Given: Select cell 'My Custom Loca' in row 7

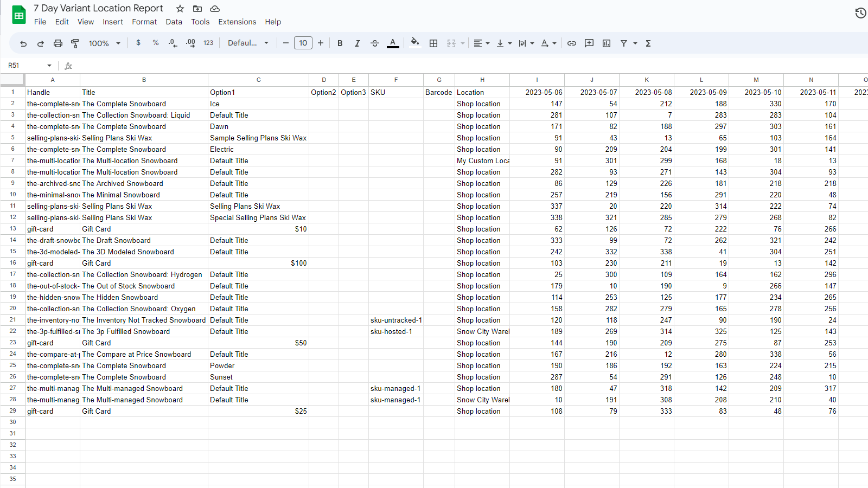Looking at the screenshot, I should coord(482,160).
